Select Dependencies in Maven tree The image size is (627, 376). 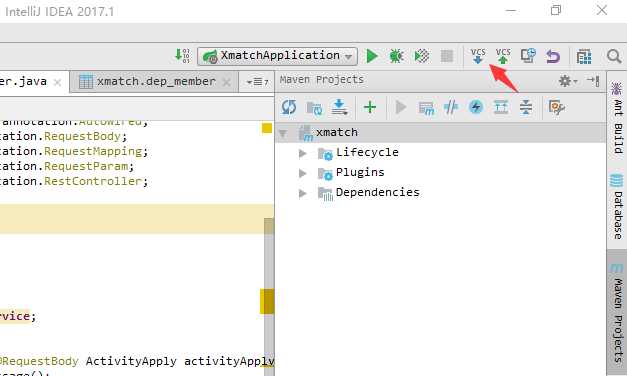click(x=377, y=192)
